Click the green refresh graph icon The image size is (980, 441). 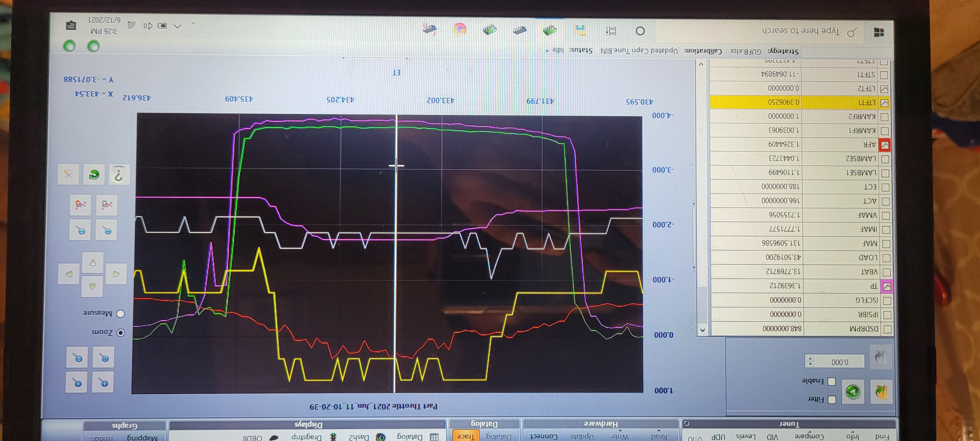click(x=94, y=175)
